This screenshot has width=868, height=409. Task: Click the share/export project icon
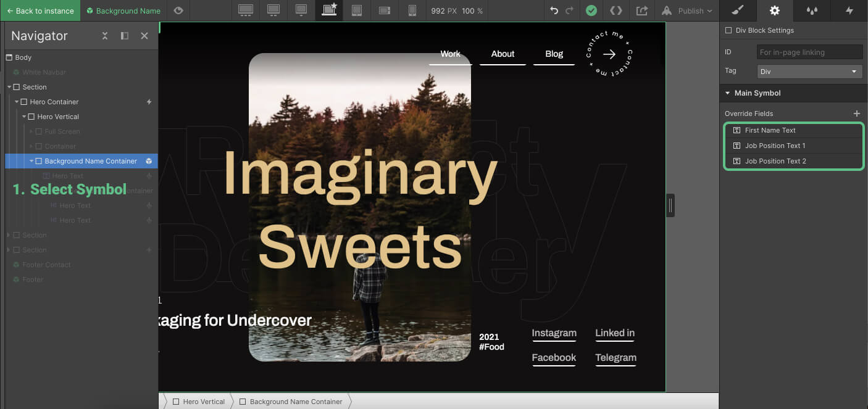[642, 10]
